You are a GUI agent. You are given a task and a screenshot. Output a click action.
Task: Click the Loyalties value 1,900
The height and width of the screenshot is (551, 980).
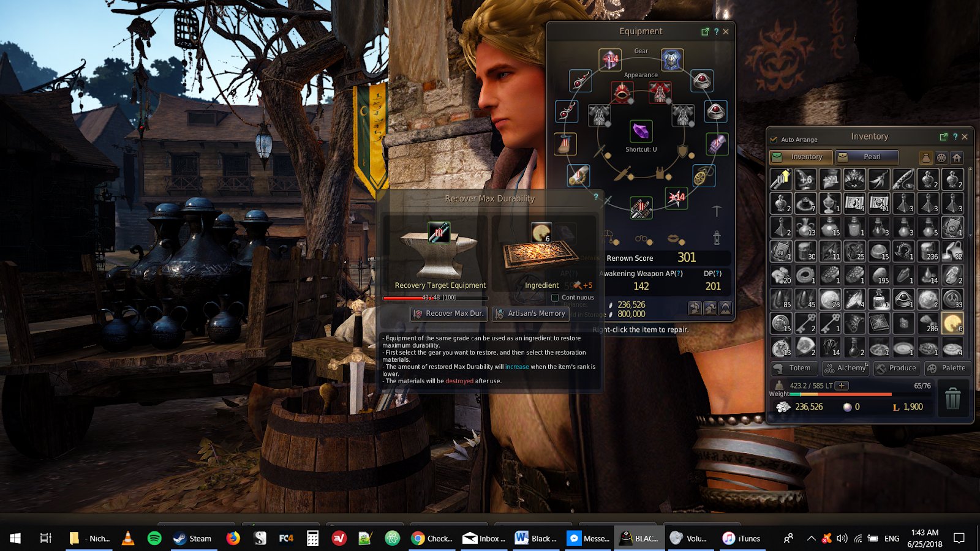[913, 407]
